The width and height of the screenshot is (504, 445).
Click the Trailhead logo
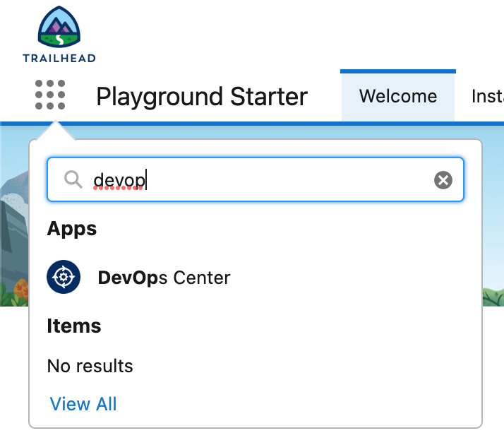pyautogui.click(x=59, y=34)
